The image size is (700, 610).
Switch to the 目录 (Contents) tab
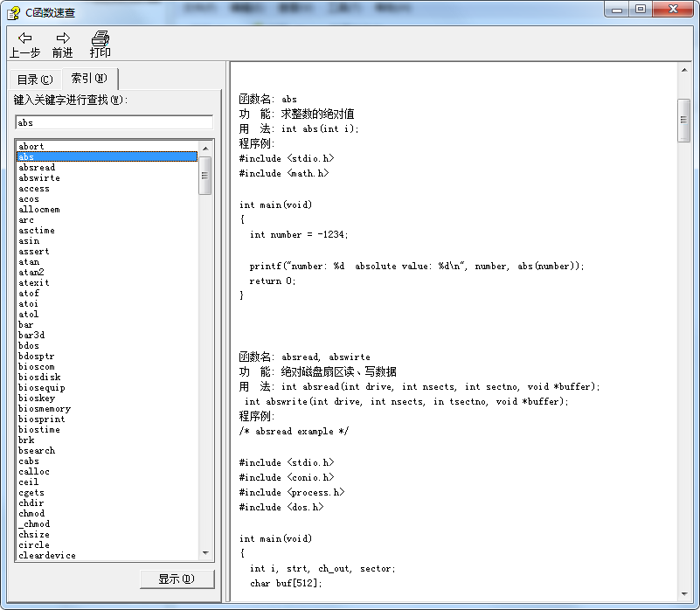pos(35,80)
